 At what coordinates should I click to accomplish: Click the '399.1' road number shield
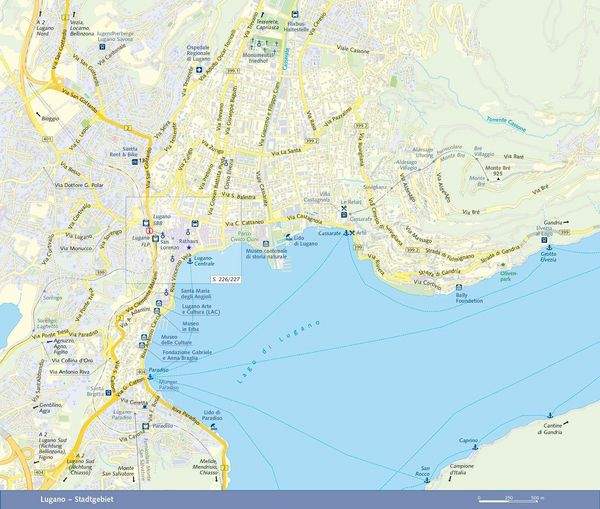[233, 71]
